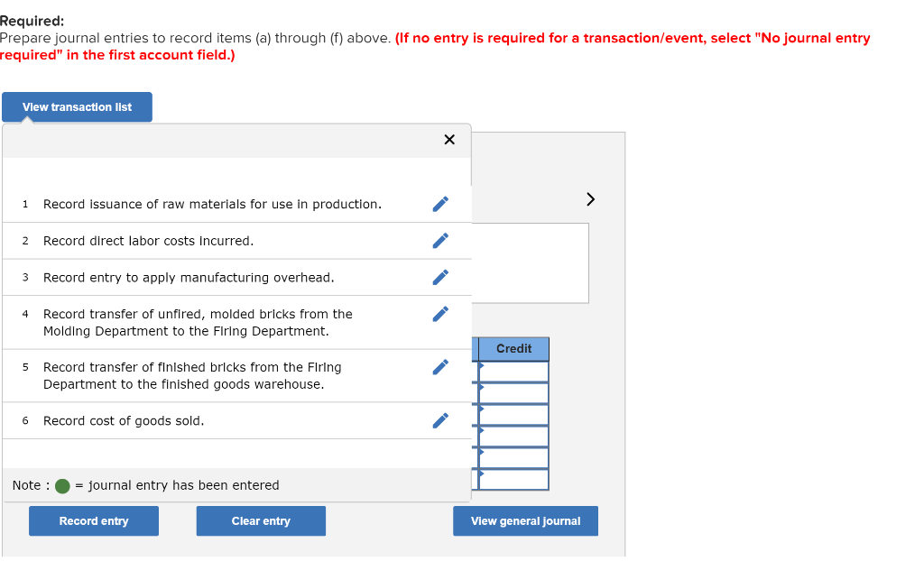
Task: Click the second Credit input cell
Action: click(513, 393)
